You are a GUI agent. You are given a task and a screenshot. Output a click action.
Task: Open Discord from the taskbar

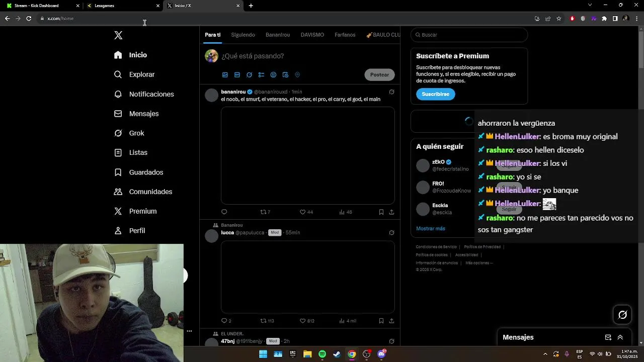point(381,354)
